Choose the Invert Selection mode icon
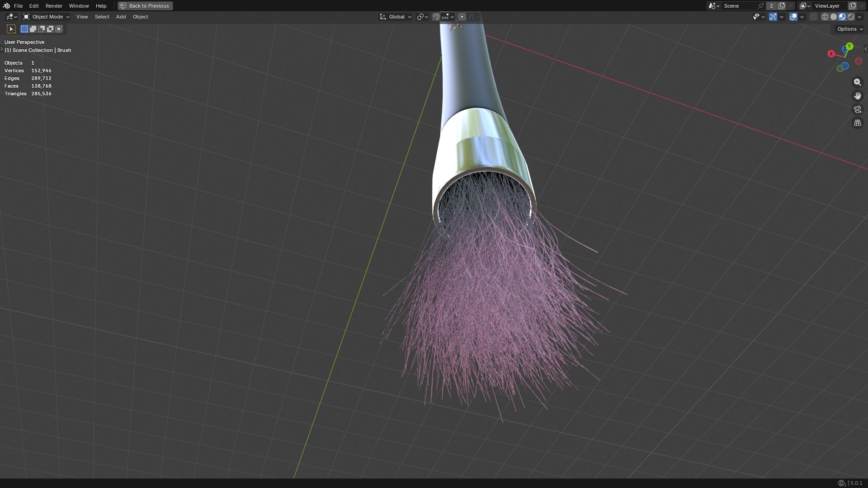Viewport: 868px width, 488px height. point(50,29)
